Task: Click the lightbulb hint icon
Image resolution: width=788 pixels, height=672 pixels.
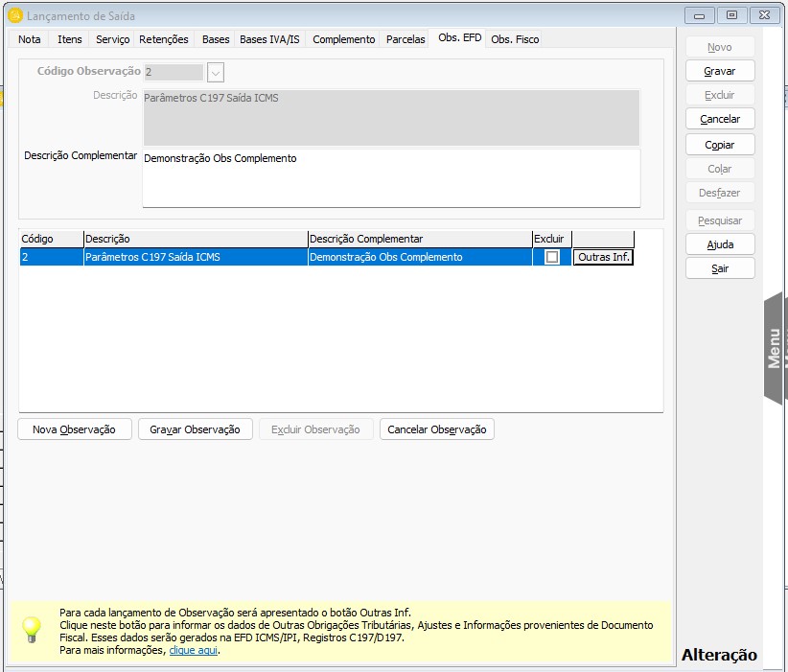Action: point(33,629)
